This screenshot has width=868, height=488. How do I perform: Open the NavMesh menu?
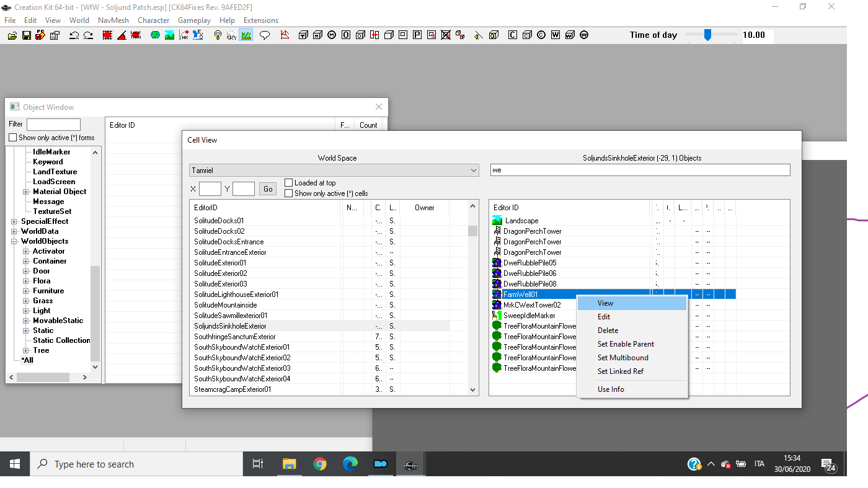(x=113, y=20)
